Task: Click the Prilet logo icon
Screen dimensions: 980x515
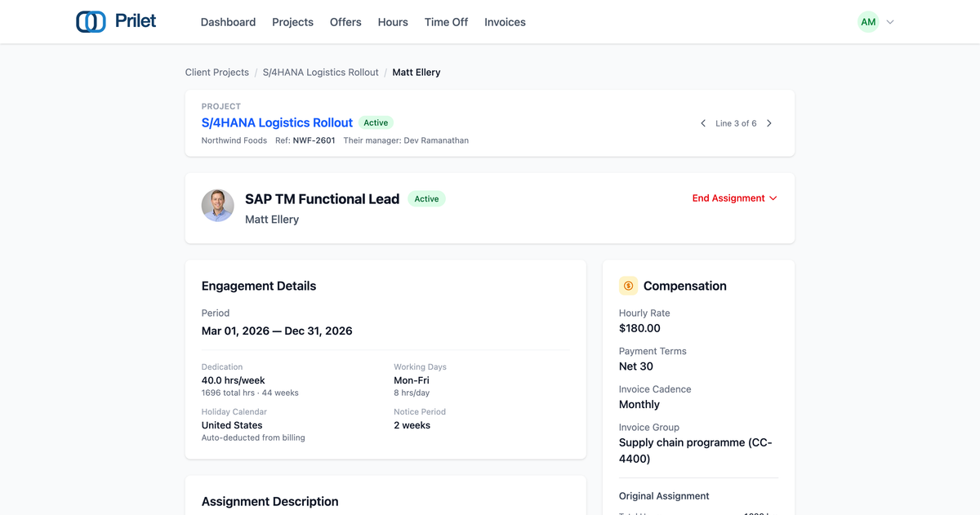Action: pyautogui.click(x=91, y=22)
